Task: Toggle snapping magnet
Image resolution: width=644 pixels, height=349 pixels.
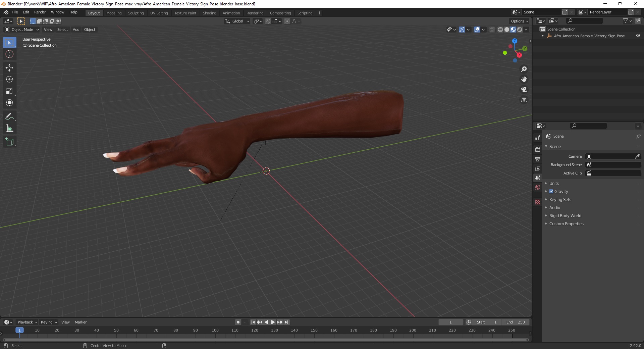Action: click(x=268, y=21)
